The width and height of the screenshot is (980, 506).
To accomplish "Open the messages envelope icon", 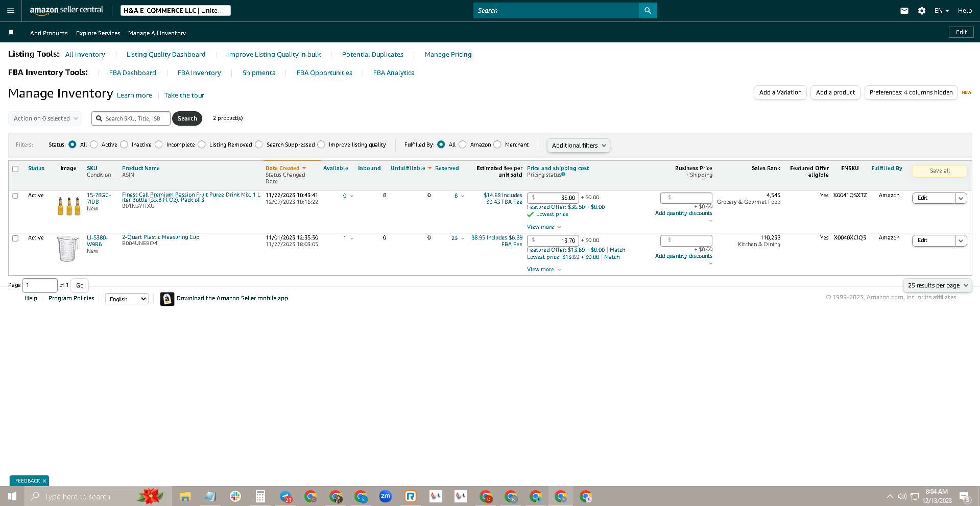I will coord(904,11).
